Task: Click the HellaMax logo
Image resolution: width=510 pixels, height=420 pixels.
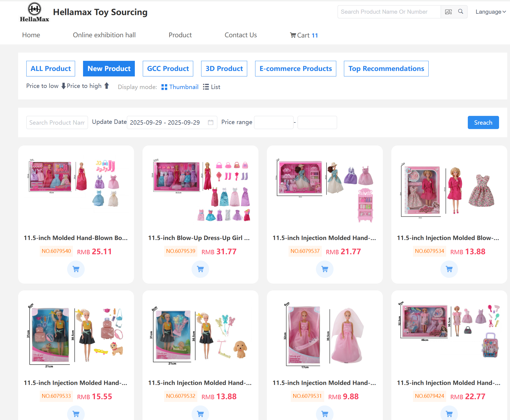Action: 35,12
